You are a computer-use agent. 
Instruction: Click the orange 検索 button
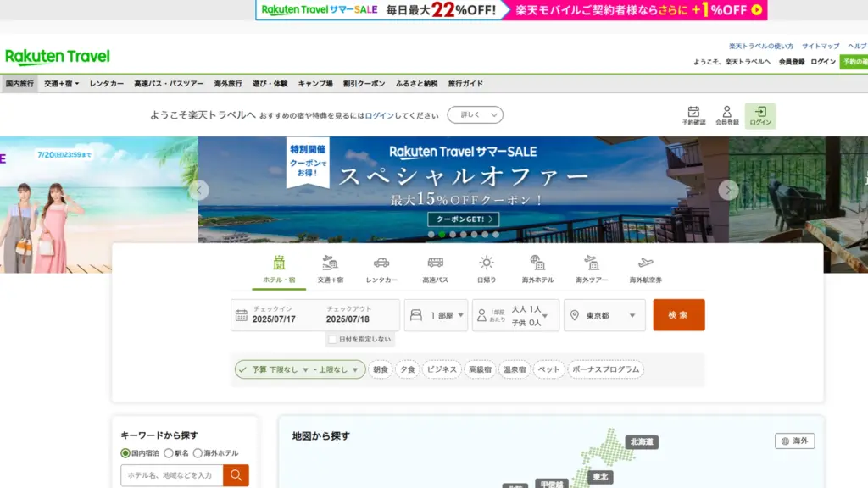pyautogui.click(x=679, y=315)
